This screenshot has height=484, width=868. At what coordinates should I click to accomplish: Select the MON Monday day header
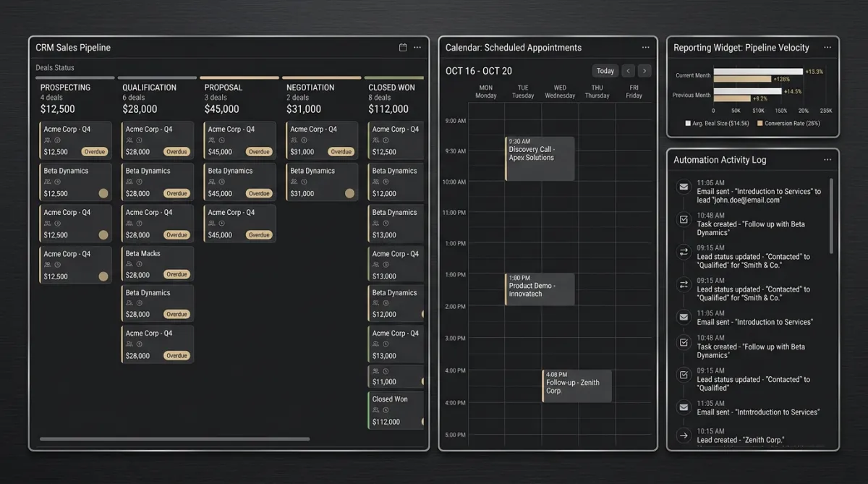tap(486, 92)
